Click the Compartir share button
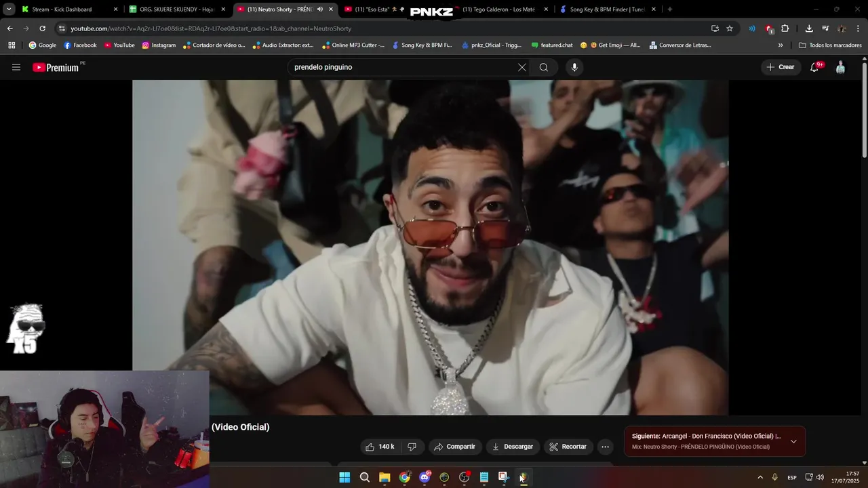This screenshot has height=488, width=868. (x=455, y=447)
